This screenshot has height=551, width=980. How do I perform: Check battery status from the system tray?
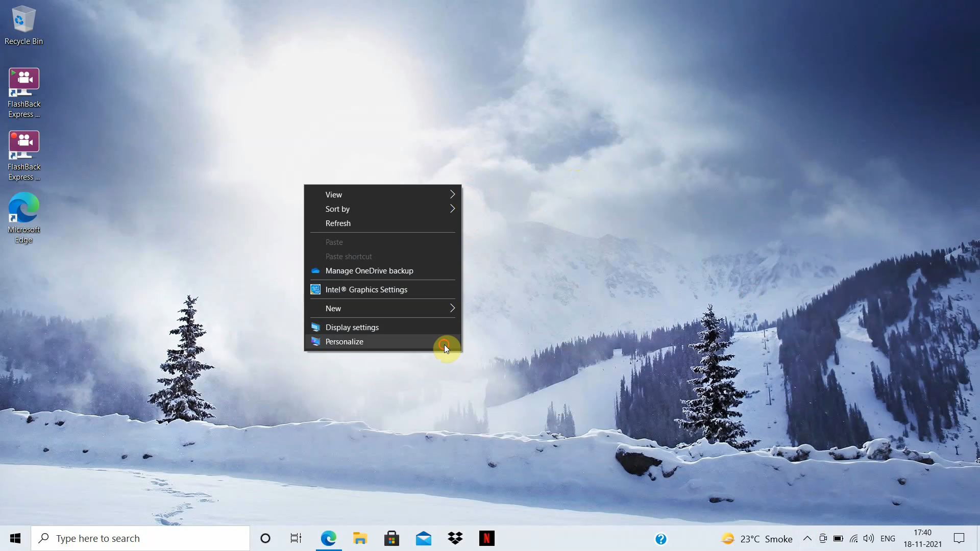tap(839, 538)
